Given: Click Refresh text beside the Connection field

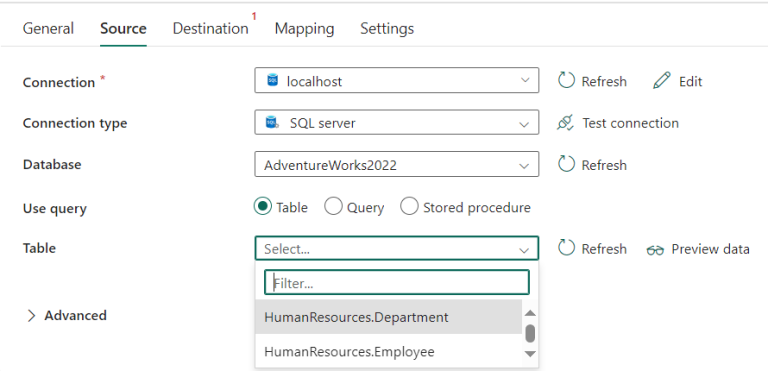Looking at the screenshot, I should coord(604,81).
